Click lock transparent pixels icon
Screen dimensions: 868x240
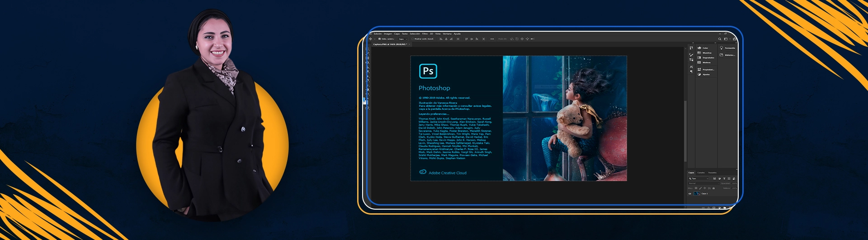click(x=696, y=188)
